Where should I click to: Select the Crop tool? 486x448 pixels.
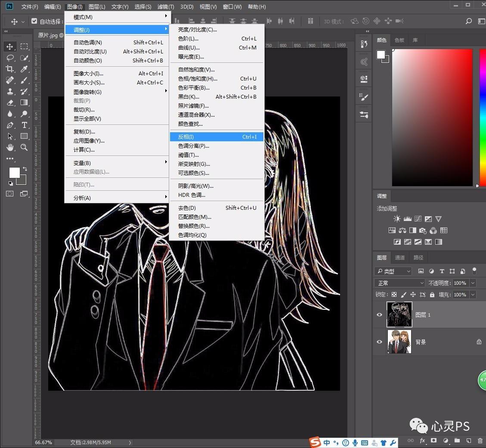(10, 69)
